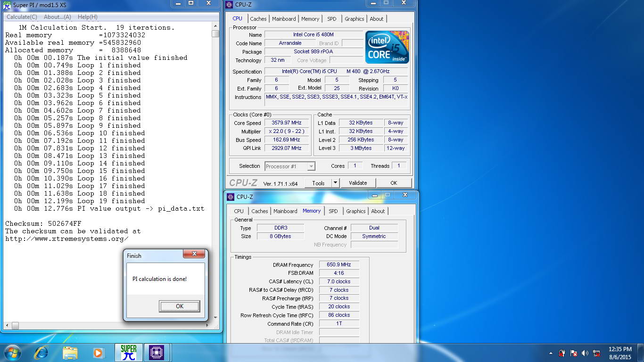Switch to Mainboard tab in lower CPU-Z
Image resolution: width=644 pixels, height=362 pixels.
[285, 211]
